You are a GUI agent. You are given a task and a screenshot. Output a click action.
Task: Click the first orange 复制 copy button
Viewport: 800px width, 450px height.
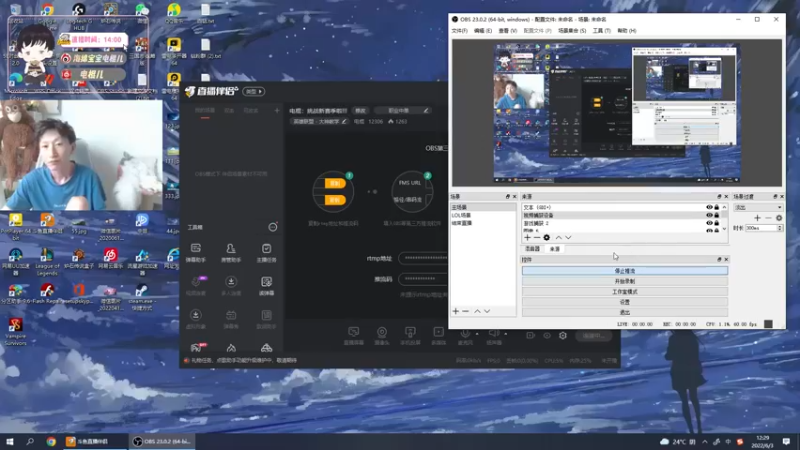[335, 184]
